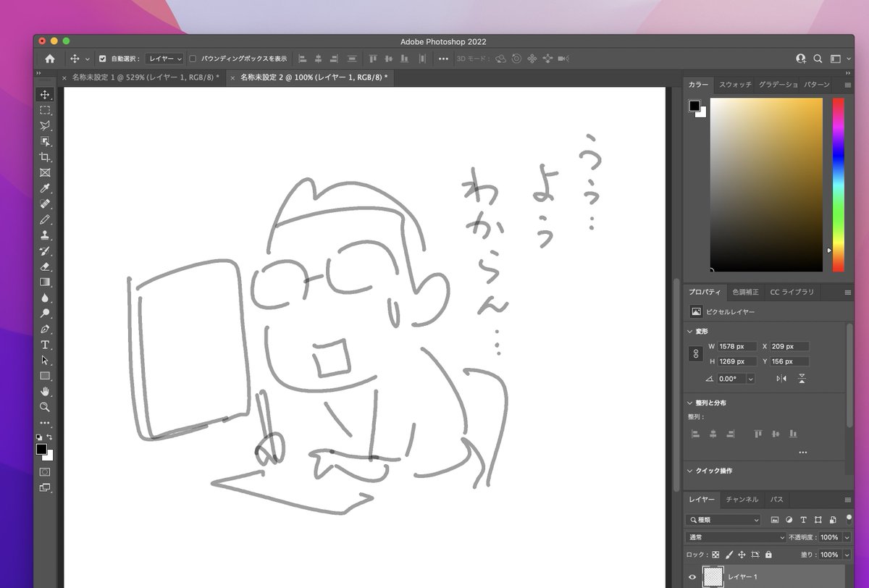Select the Eraser tool
The width and height of the screenshot is (869, 588).
click(x=45, y=266)
